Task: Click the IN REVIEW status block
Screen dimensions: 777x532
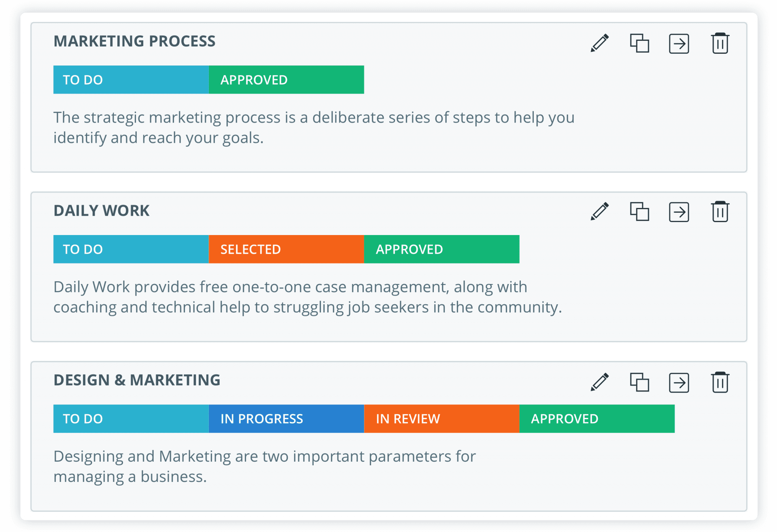Action: [442, 419]
